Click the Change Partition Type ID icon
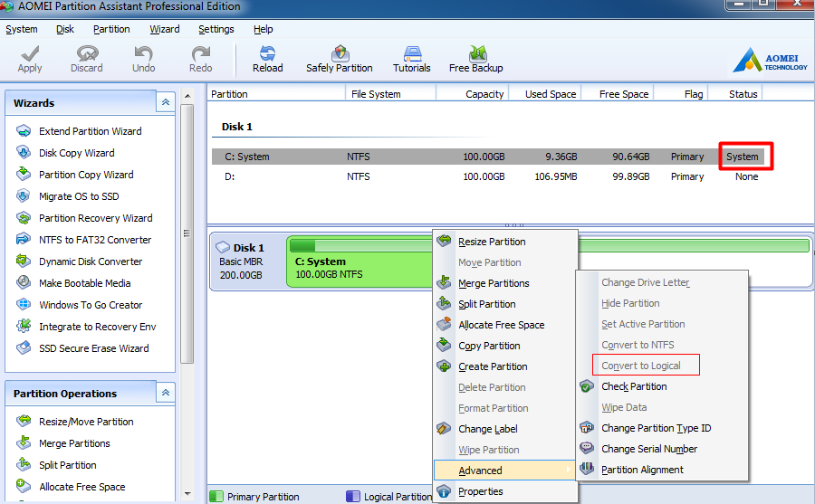This screenshot has width=815, height=504. pyautogui.click(x=587, y=428)
